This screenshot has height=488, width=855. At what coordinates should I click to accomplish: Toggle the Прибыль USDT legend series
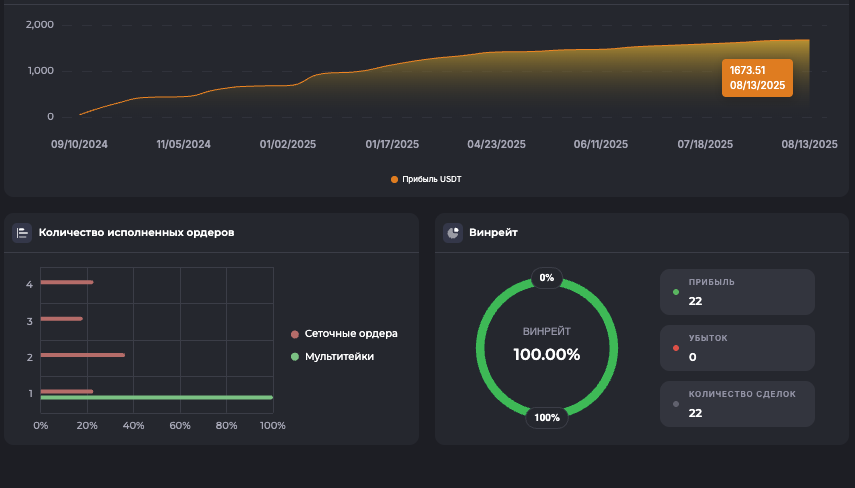point(426,180)
